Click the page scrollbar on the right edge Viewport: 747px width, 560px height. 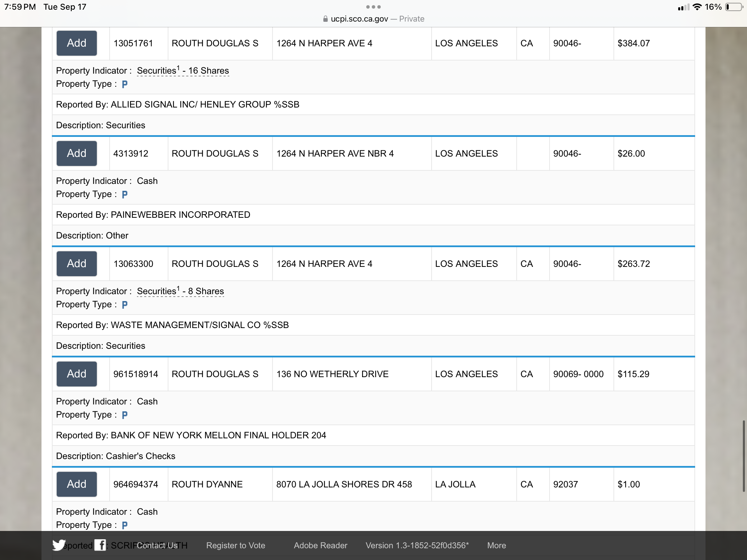[x=744, y=456]
